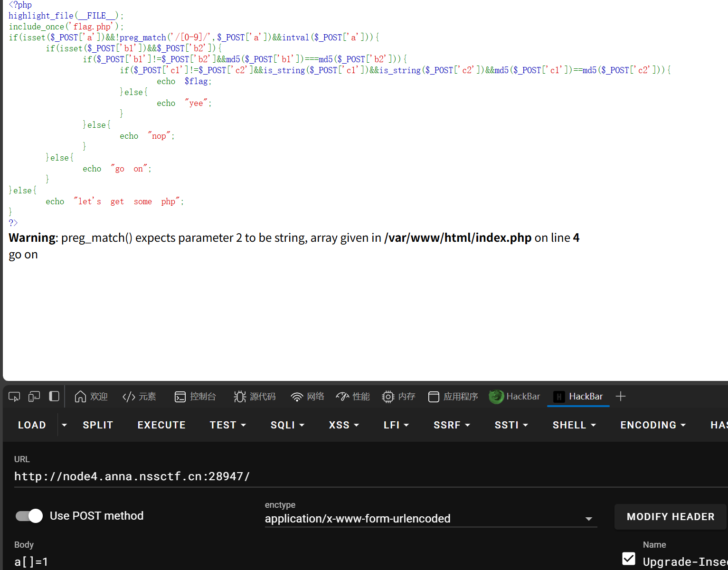Open the Welcome home icon tab
728x570 pixels.
click(91, 397)
